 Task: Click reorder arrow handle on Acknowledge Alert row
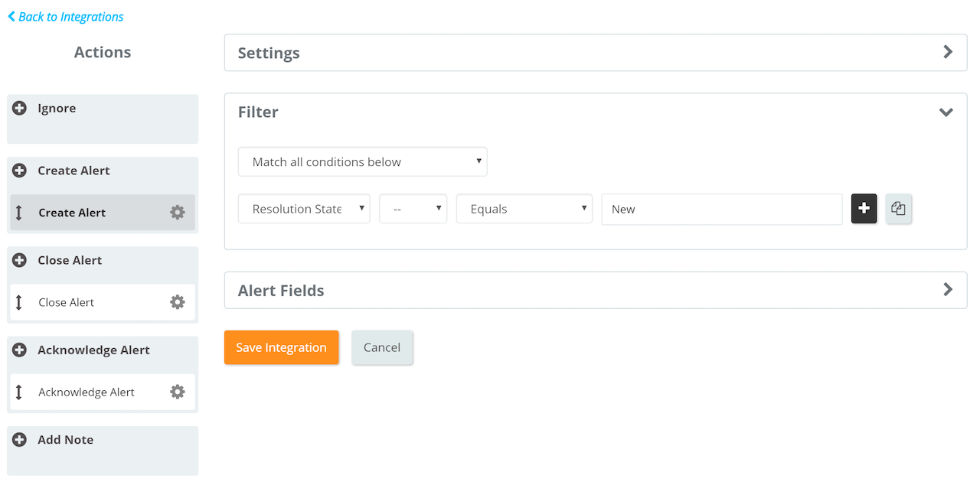pyautogui.click(x=19, y=392)
